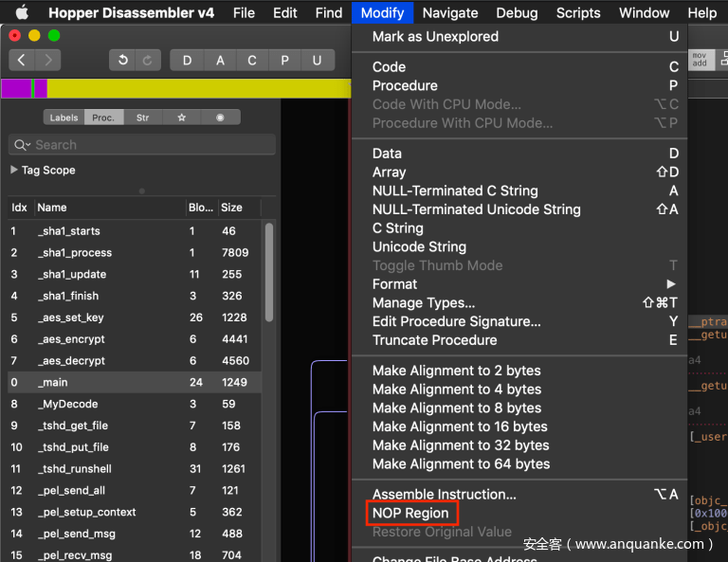Select the _aes_encrypt procedure row

pyautogui.click(x=71, y=339)
